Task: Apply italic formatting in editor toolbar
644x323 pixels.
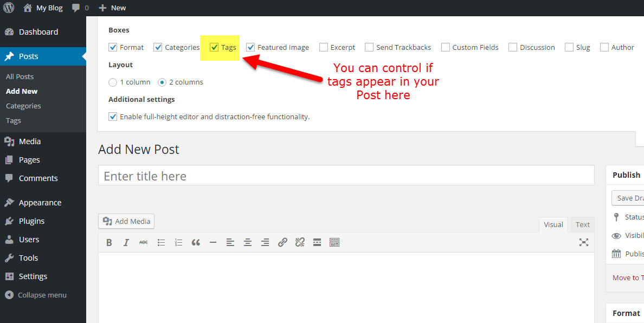Action: point(126,243)
